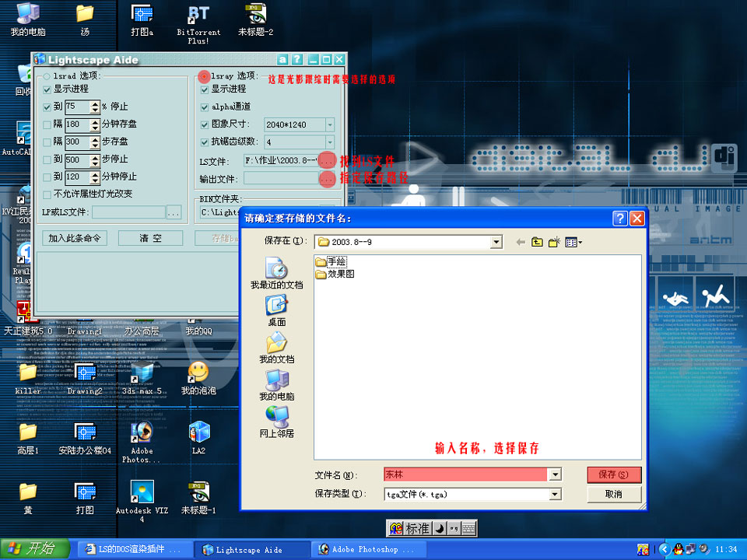Viewport: 747px width, 560px height.
Task: Launch Autodesk VIZ 4 desktop shortcut
Action: [142, 501]
